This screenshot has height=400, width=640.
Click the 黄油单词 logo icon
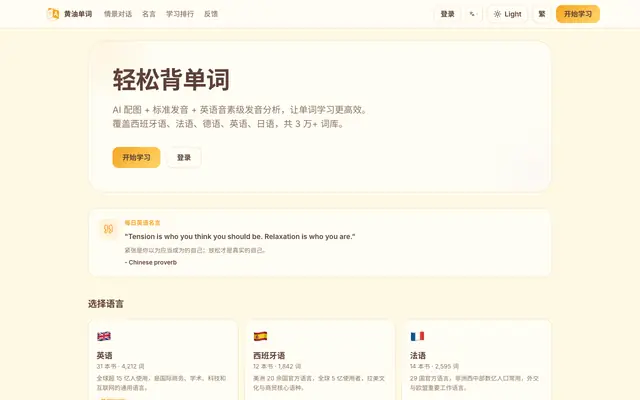(53, 14)
